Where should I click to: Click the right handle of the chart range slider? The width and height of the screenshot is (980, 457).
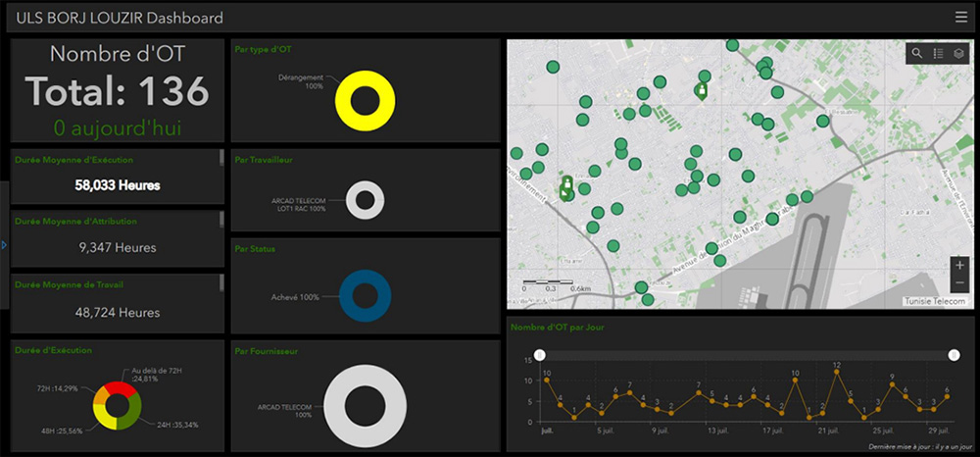point(954,354)
